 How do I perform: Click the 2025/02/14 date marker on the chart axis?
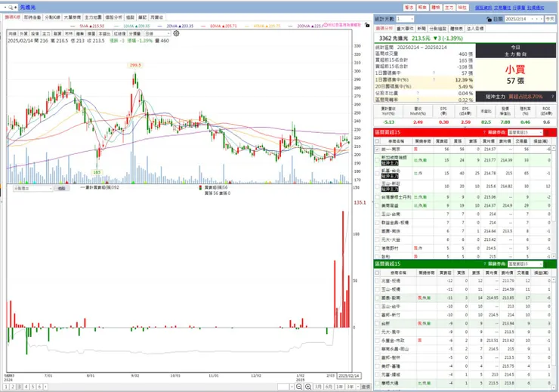point(349,376)
